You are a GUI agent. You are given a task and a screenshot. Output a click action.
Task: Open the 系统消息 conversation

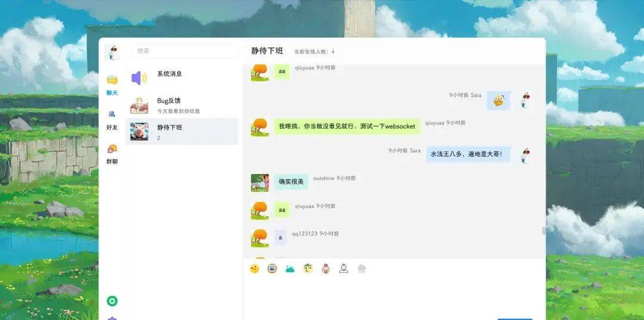click(x=182, y=77)
